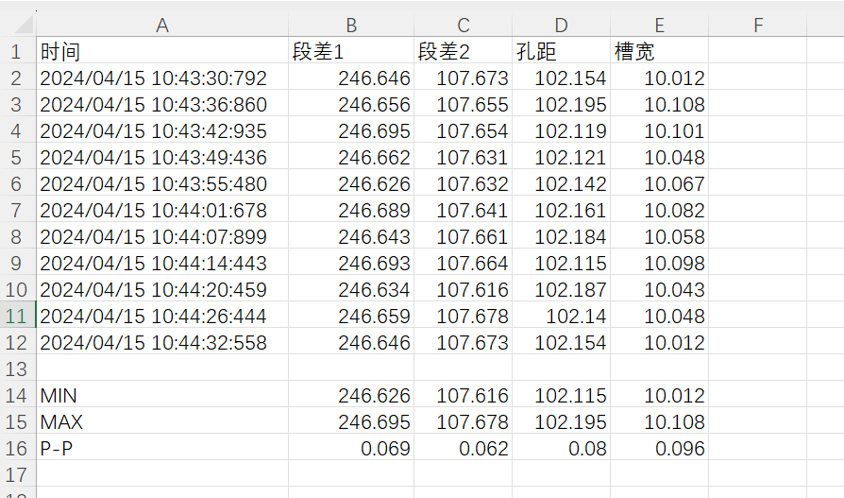This screenshot has height=498, width=844.
Task: Select cell with value 10.101
Action: [659, 131]
